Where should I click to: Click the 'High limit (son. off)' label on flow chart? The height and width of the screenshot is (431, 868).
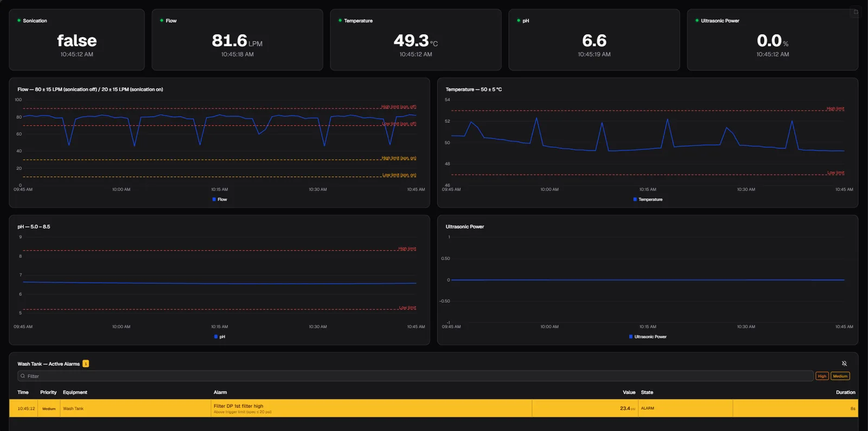point(398,106)
